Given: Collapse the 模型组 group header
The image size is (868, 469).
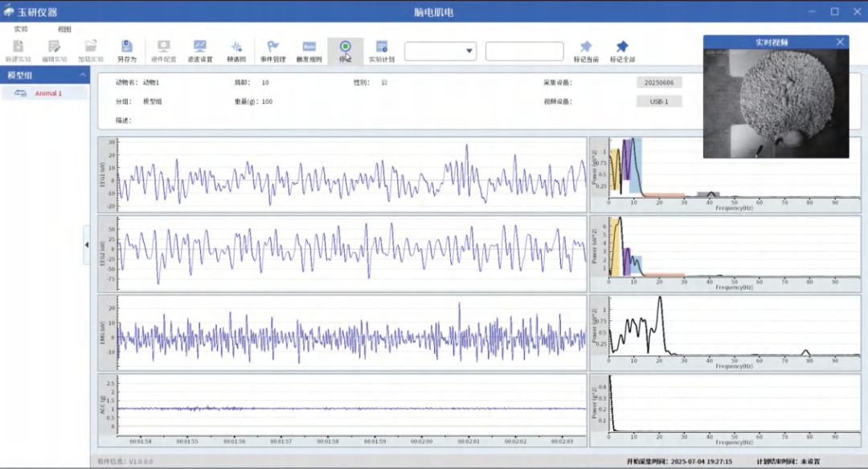Looking at the screenshot, I should (83, 75).
